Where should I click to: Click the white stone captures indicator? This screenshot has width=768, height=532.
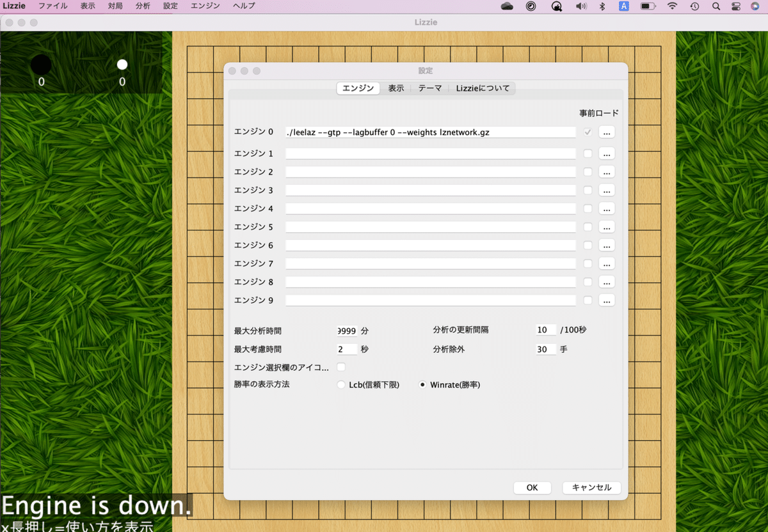click(x=122, y=65)
